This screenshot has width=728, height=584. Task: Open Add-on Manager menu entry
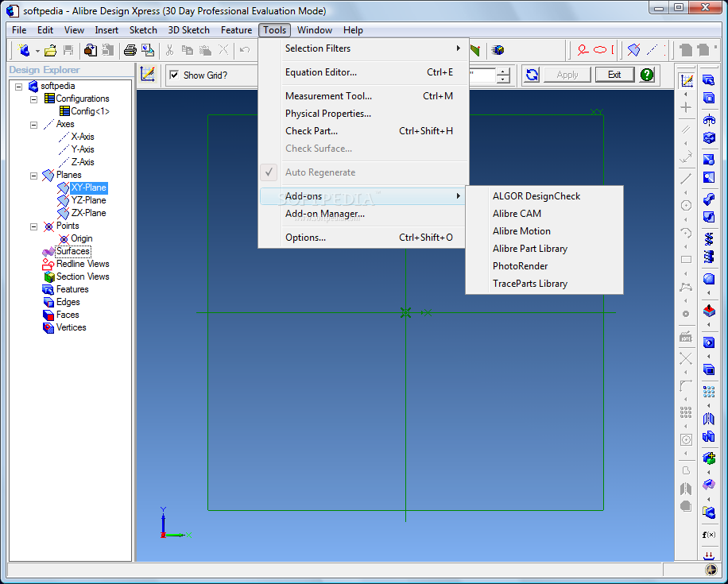coord(363,214)
